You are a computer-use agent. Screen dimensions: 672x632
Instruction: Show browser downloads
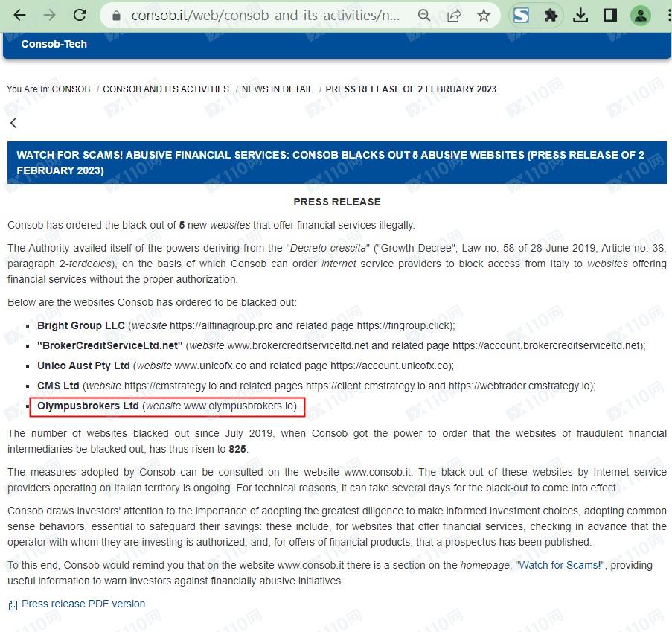point(581,16)
